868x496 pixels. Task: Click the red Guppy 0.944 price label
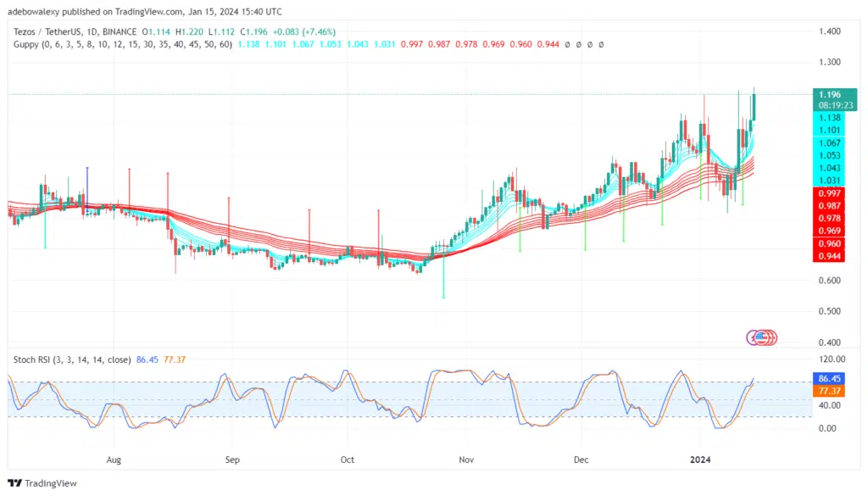coord(831,254)
